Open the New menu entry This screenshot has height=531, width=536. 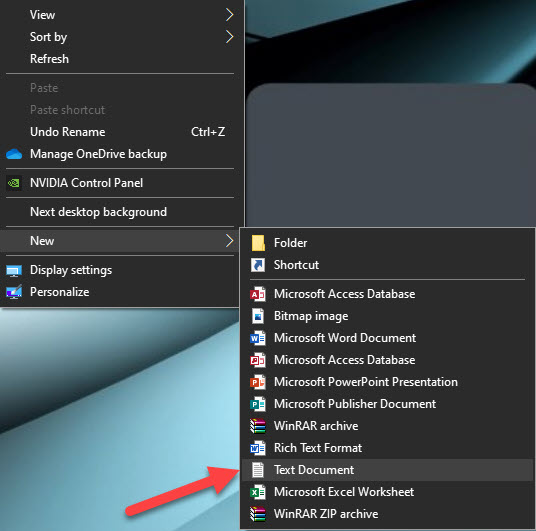point(120,241)
